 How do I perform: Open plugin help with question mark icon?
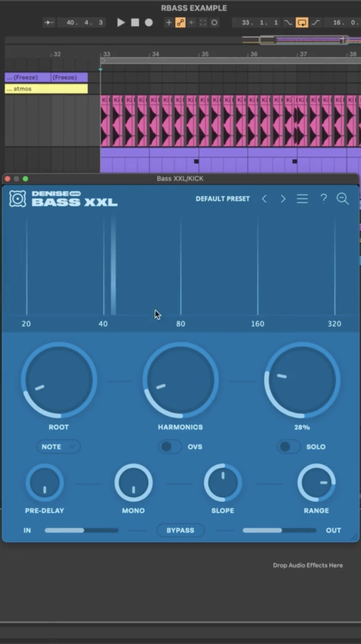click(x=324, y=198)
